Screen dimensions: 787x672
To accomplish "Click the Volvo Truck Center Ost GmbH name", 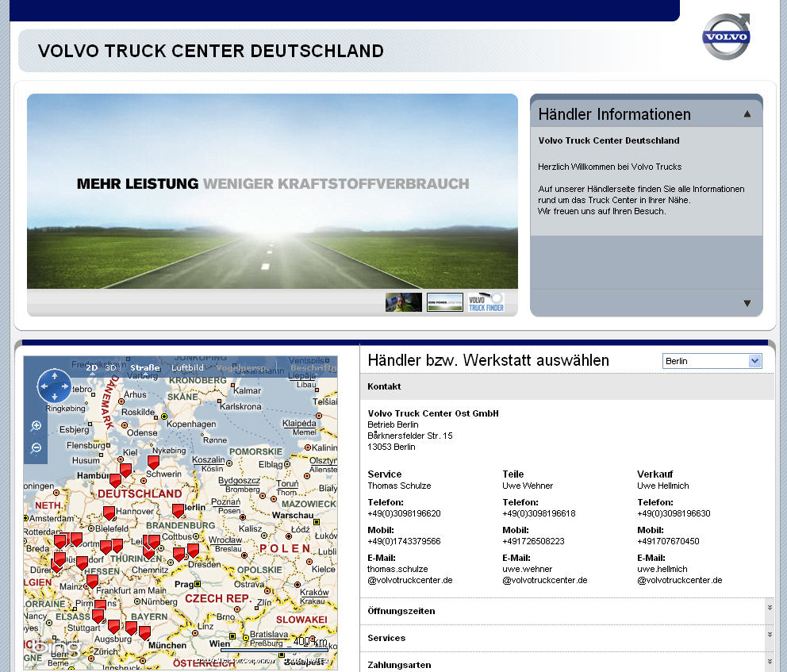I will tap(433, 413).
